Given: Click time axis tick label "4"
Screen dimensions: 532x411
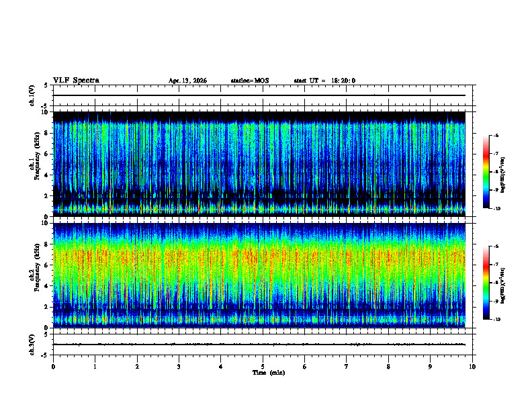Looking at the screenshot, I should coord(221,367).
